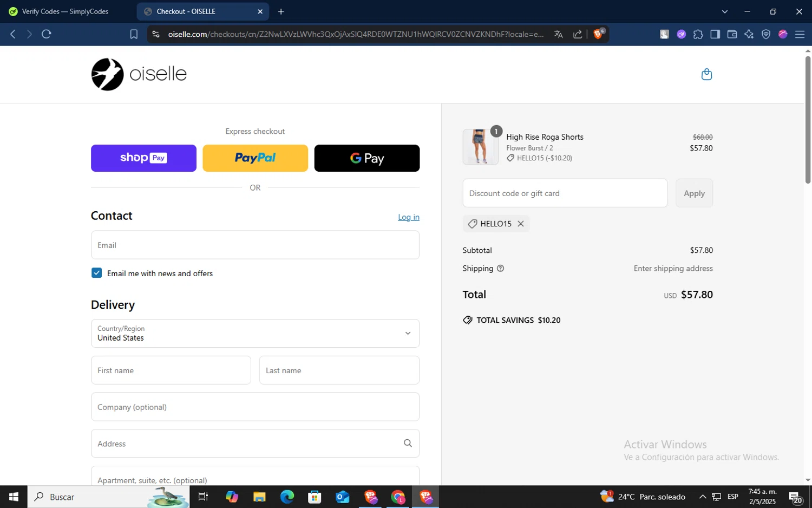812x508 pixels.
Task: Focus the Email input field
Action: point(255,245)
